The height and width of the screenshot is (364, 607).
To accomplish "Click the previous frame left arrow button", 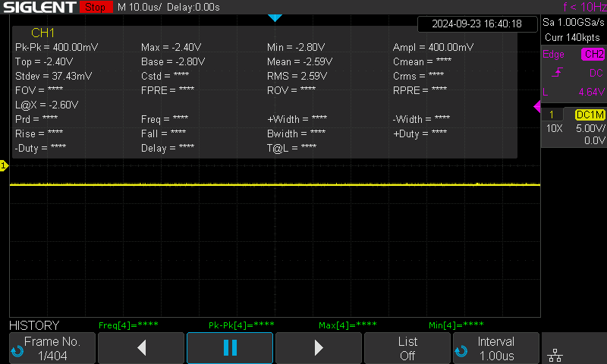I will [142, 347].
